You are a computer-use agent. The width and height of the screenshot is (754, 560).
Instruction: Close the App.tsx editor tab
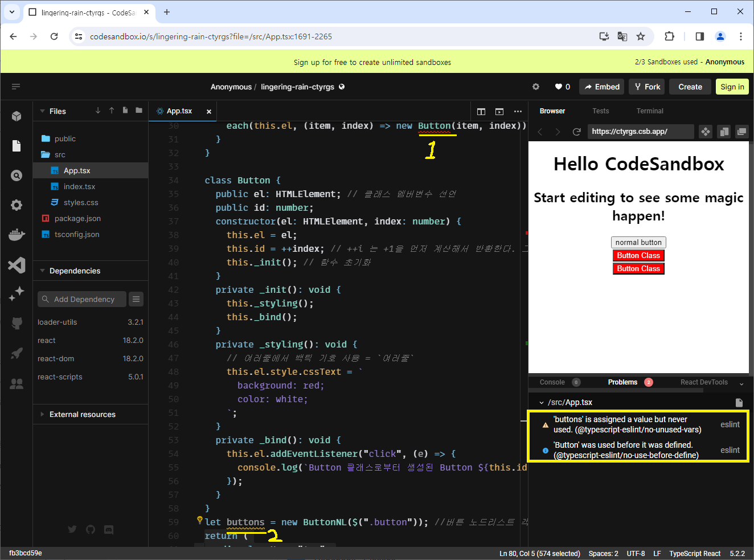point(209,112)
